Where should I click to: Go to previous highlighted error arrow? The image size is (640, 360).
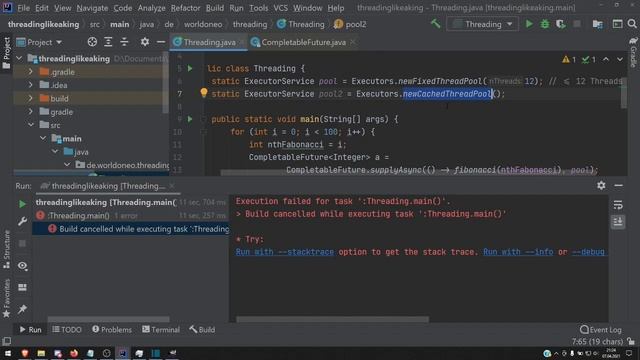tap(606, 60)
